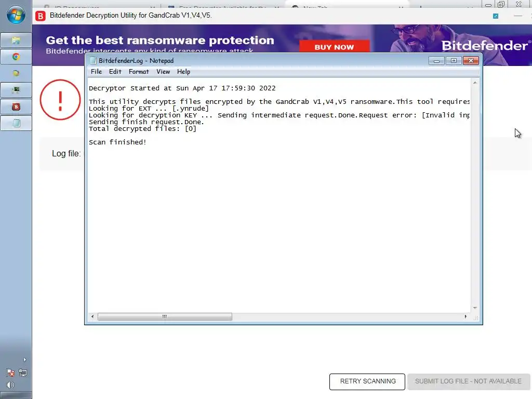Image resolution: width=532 pixels, height=399 pixels.
Task: Open Windows Explorer from the taskbar
Action: click(16, 40)
